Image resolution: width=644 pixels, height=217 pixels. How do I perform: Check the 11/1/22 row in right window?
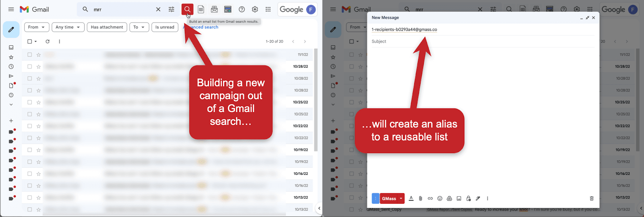[x=352, y=55]
